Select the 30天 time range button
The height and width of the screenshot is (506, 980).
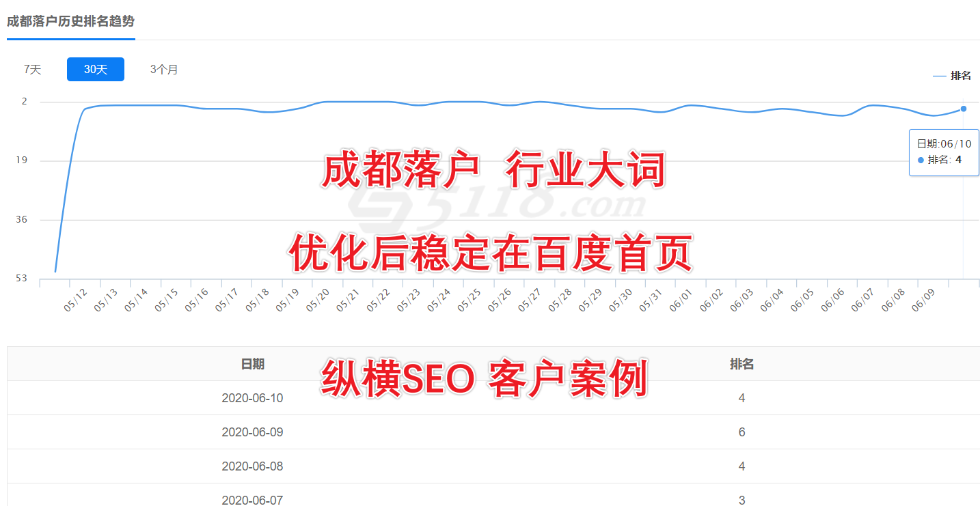tap(96, 70)
